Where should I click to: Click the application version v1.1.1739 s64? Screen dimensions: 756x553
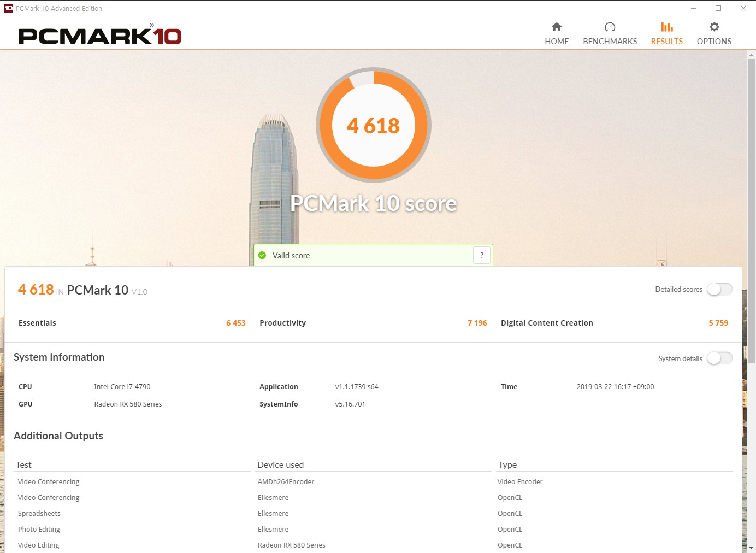pos(357,386)
